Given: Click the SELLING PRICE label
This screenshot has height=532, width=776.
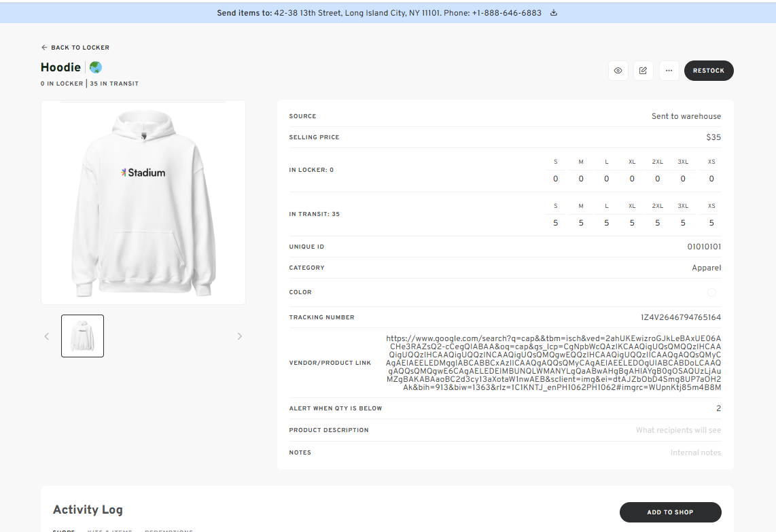Looking at the screenshot, I should [x=314, y=137].
